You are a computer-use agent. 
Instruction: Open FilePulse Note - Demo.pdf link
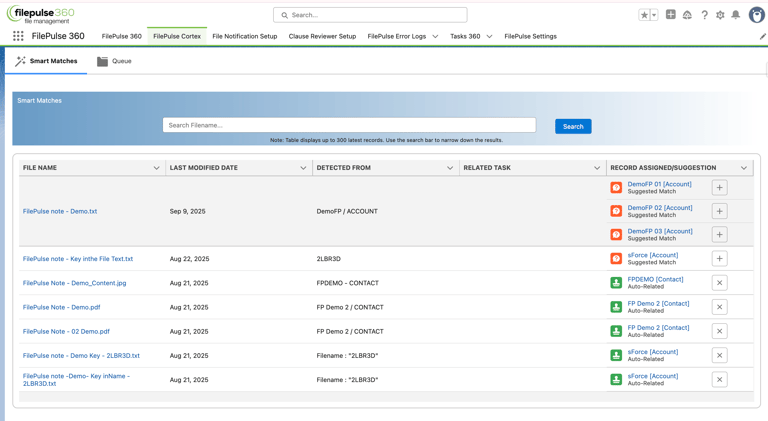tap(61, 307)
